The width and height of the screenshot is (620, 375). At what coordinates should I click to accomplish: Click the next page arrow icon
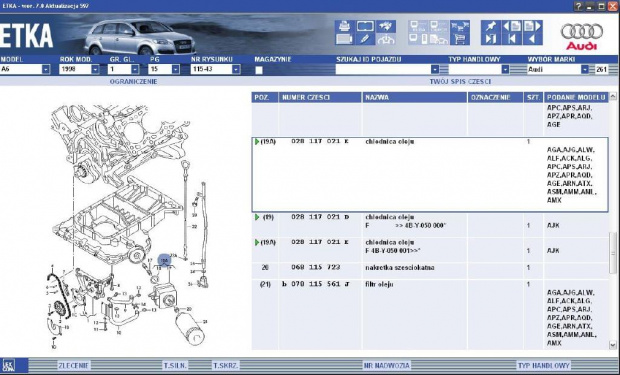click(532, 27)
